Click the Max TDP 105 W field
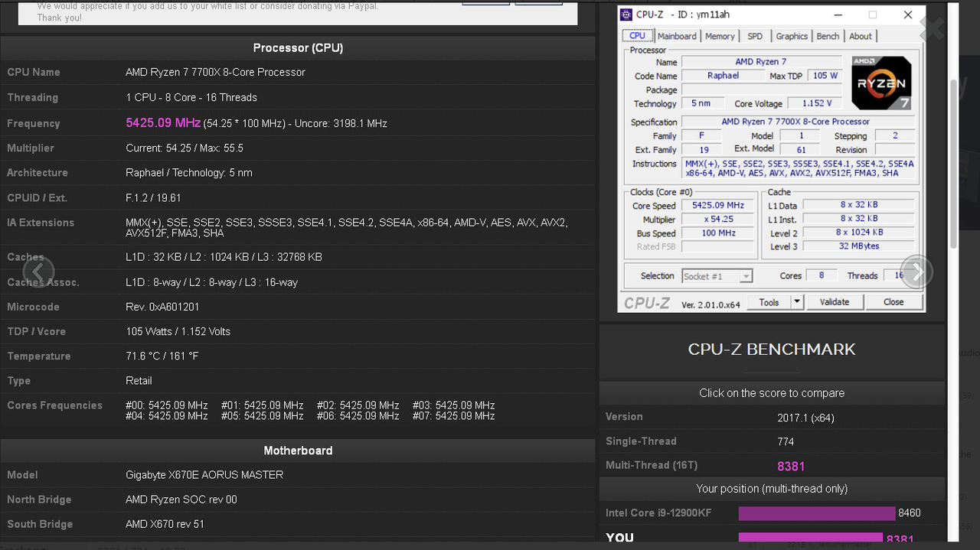This screenshot has width=980, height=550. click(825, 76)
